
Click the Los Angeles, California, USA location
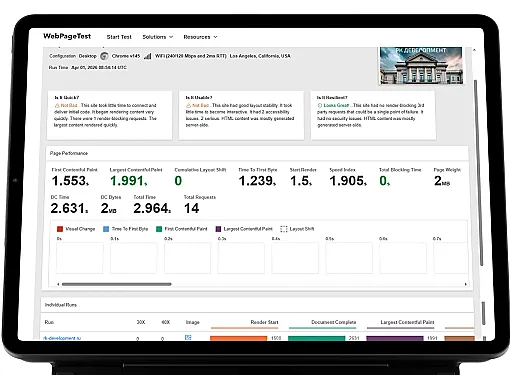click(260, 56)
